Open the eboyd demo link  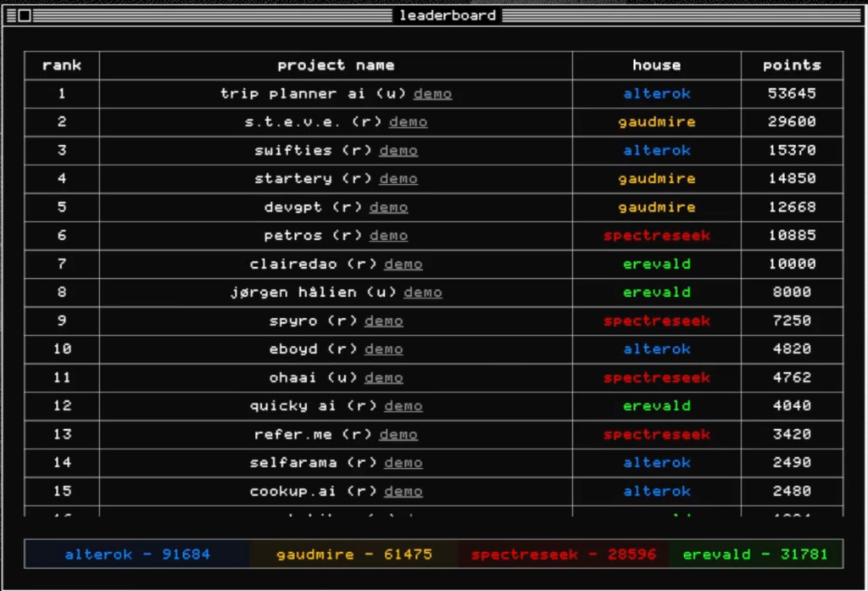pos(384,349)
